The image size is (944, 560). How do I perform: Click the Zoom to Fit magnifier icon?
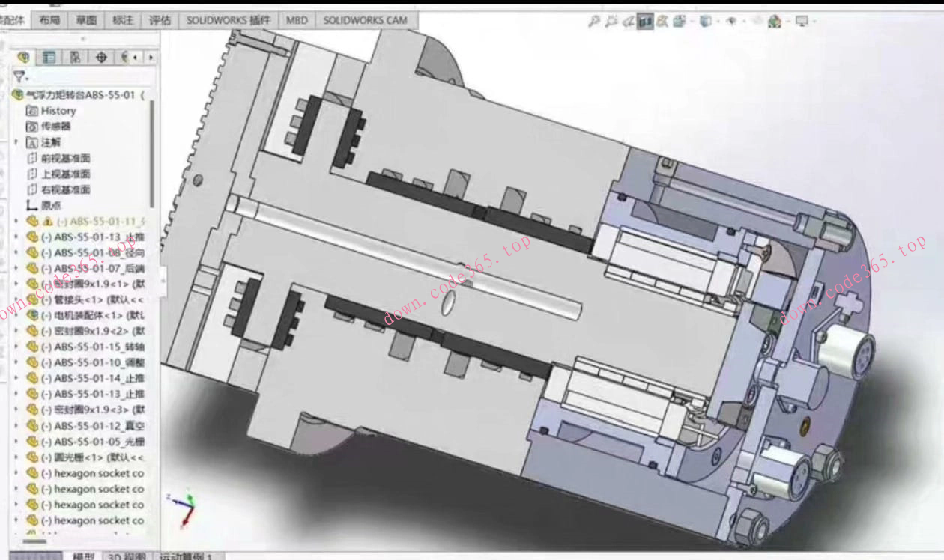pos(593,22)
